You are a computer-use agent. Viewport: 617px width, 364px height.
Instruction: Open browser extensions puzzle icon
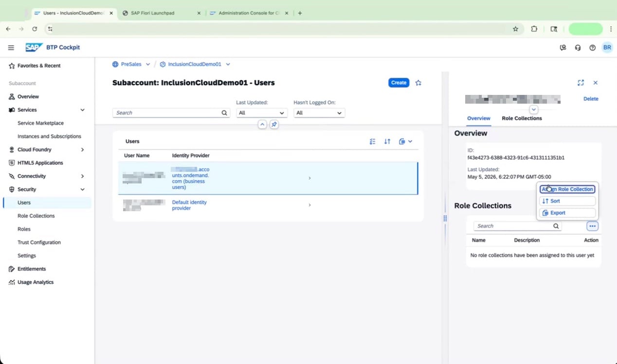point(534,29)
